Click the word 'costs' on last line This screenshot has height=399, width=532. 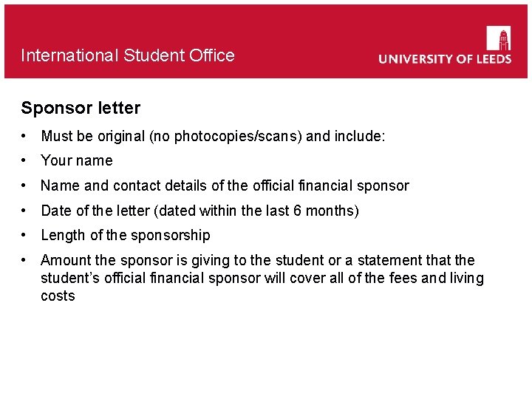[58, 296]
